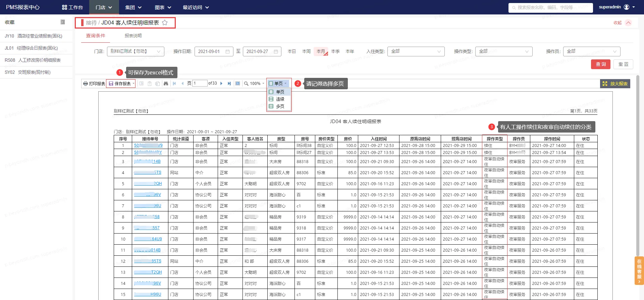Click the 放大报表 expand icon
This screenshot has height=300, width=644.
pos(605,84)
